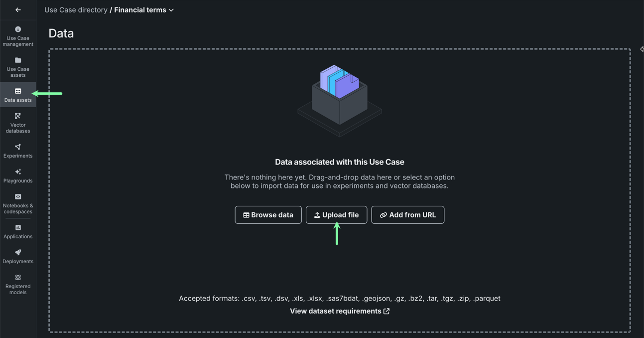
Task: Open Notebooks & codespaces icon
Action: point(18,197)
